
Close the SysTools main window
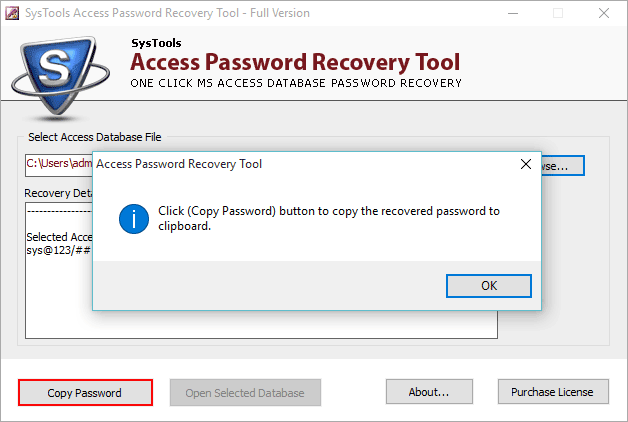[604, 13]
